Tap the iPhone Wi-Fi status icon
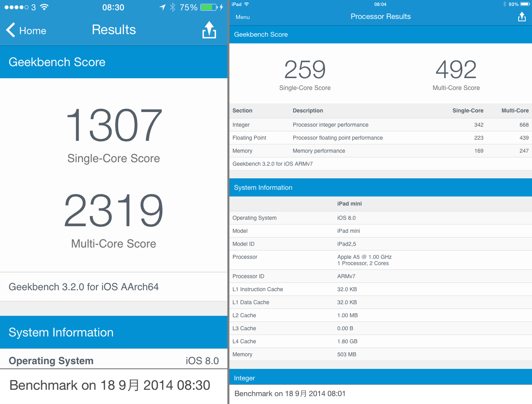The height and width of the screenshot is (404, 532). (x=44, y=7)
